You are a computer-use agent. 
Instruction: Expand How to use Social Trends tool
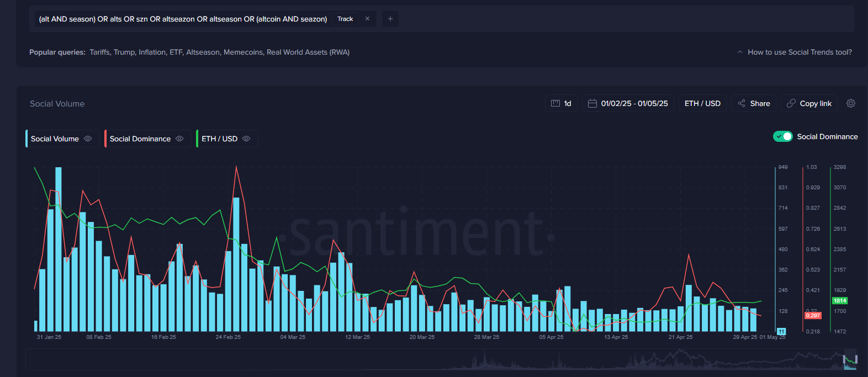[795, 52]
